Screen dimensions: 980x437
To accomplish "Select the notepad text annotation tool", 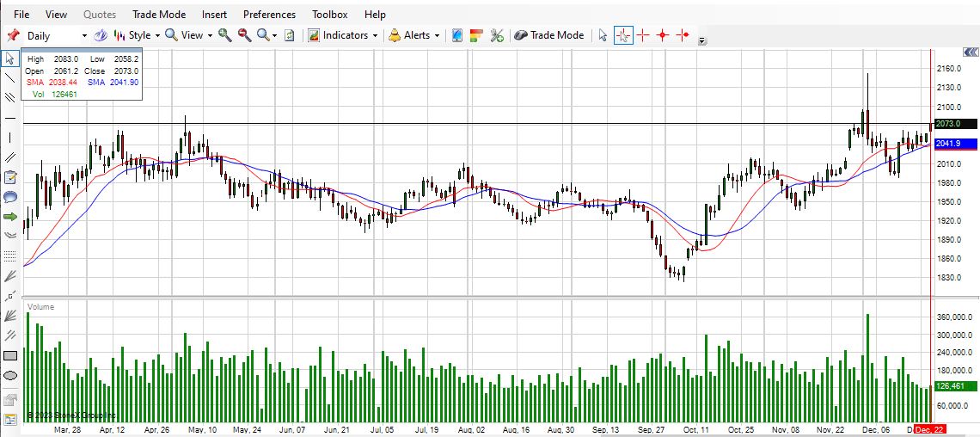I will click(x=10, y=177).
